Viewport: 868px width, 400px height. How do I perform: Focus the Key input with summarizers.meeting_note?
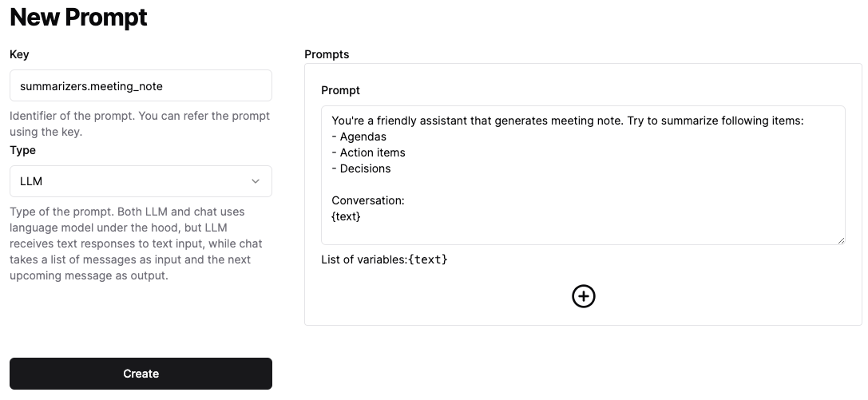click(141, 85)
